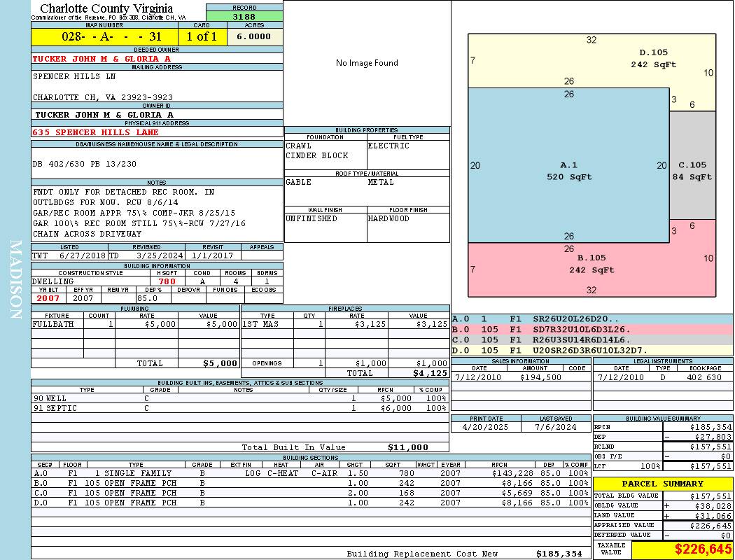Click the 1ST MAS fireplace type

tap(260, 324)
